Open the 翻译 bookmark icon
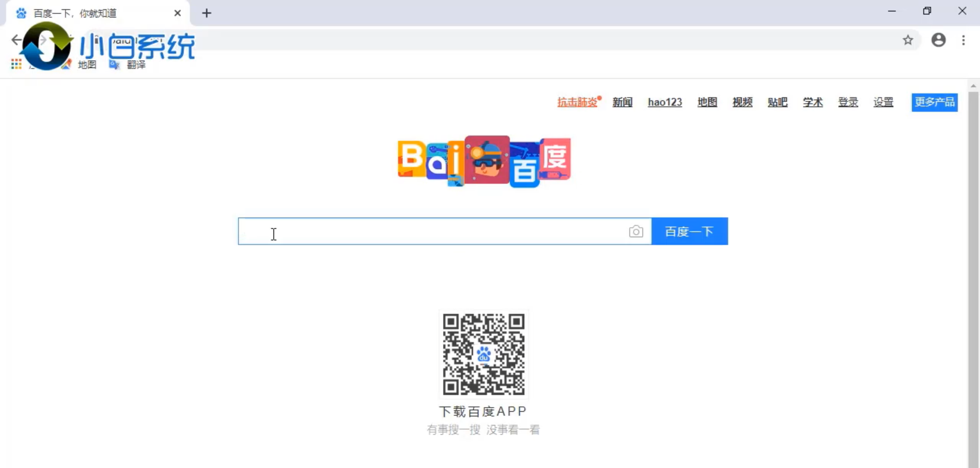 [114, 65]
